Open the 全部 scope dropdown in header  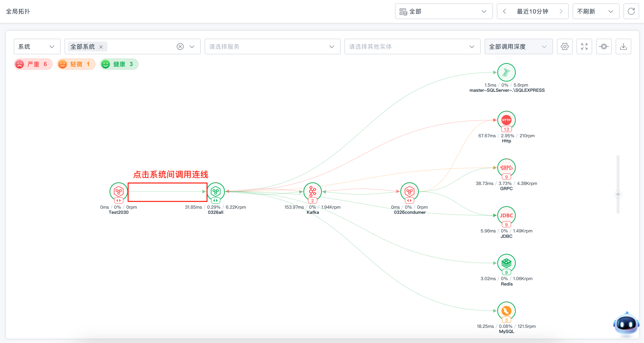(444, 11)
